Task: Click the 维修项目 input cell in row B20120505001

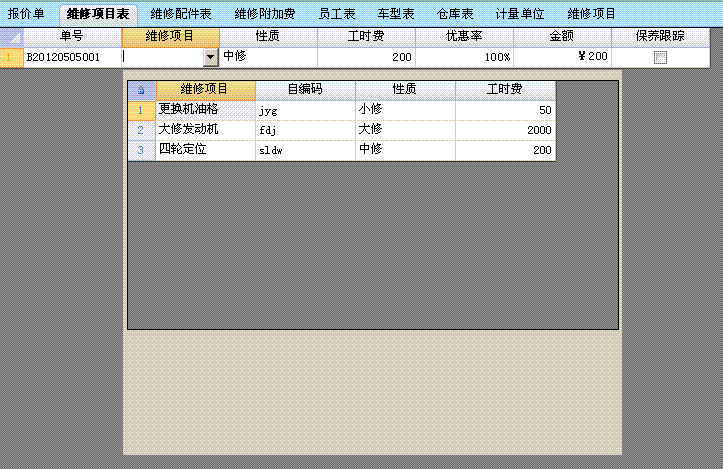Action: pos(163,57)
